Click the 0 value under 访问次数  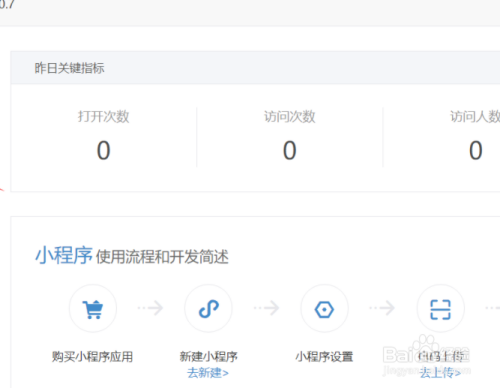click(290, 150)
